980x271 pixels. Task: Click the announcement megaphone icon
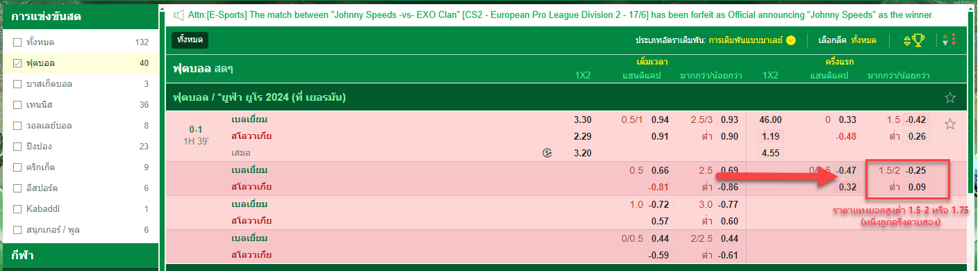pyautogui.click(x=178, y=15)
